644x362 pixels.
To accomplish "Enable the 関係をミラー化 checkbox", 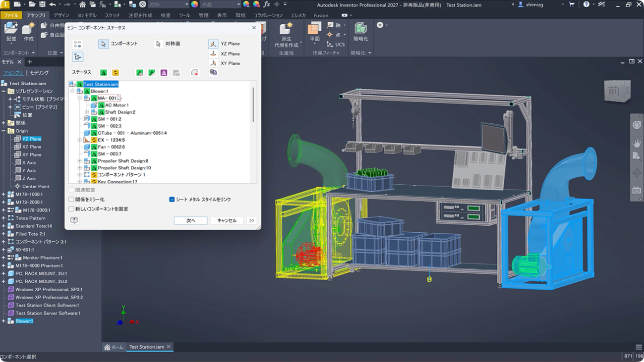I will (x=71, y=200).
